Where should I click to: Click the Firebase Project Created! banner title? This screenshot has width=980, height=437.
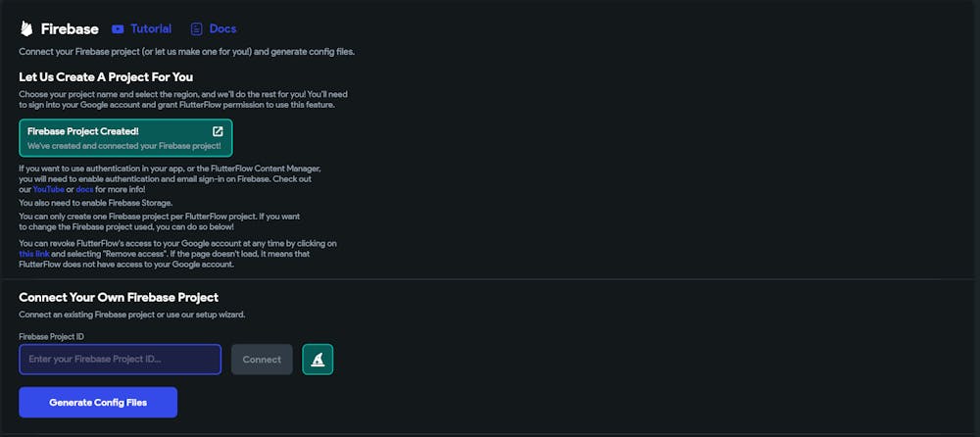click(x=83, y=131)
